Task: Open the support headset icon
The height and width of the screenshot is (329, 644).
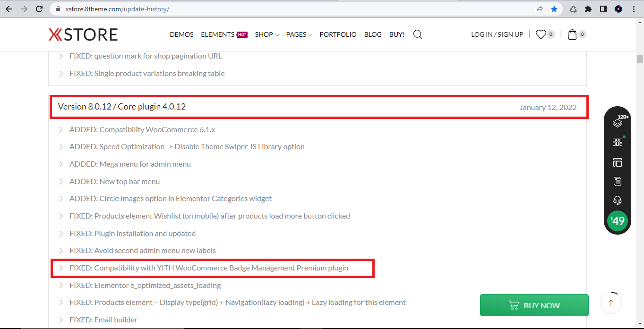Action: click(618, 200)
